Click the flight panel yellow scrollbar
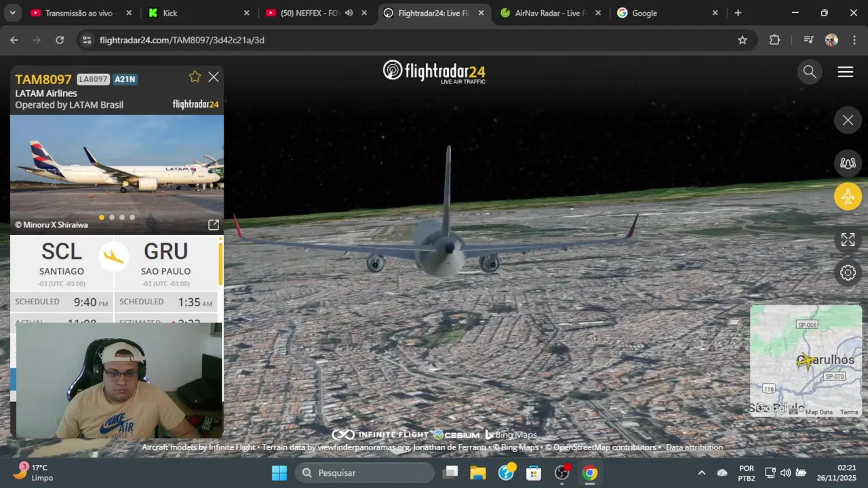 220,264
